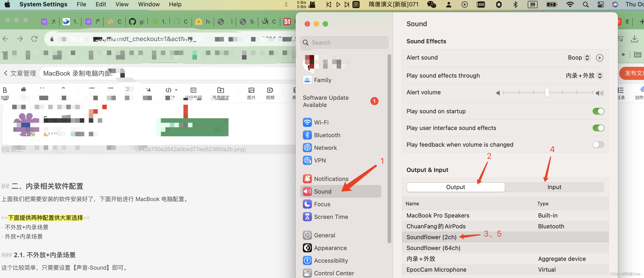Expand code block dropdown arrow in editor
The height and width of the screenshot is (278, 644).
[176, 90]
